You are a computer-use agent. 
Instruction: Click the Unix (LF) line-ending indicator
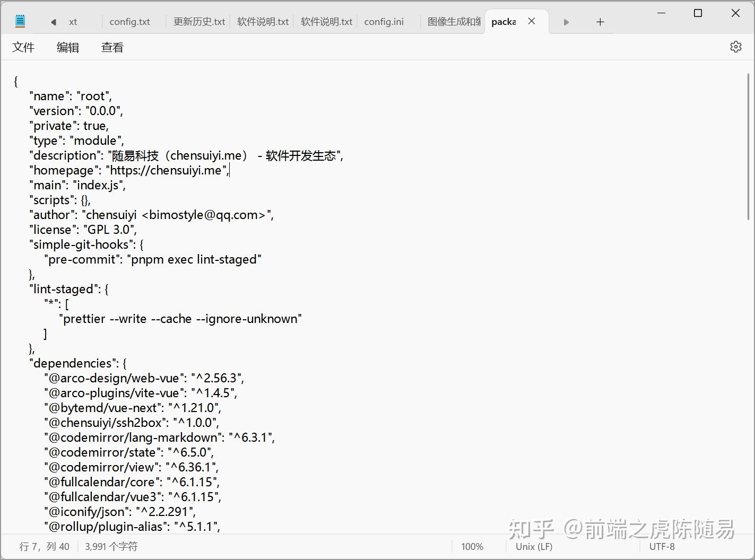point(533,546)
